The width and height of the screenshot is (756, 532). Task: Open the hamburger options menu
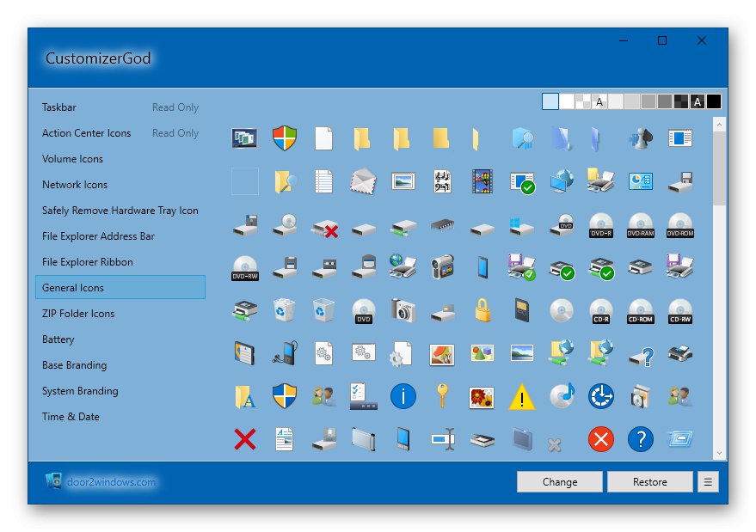(707, 481)
